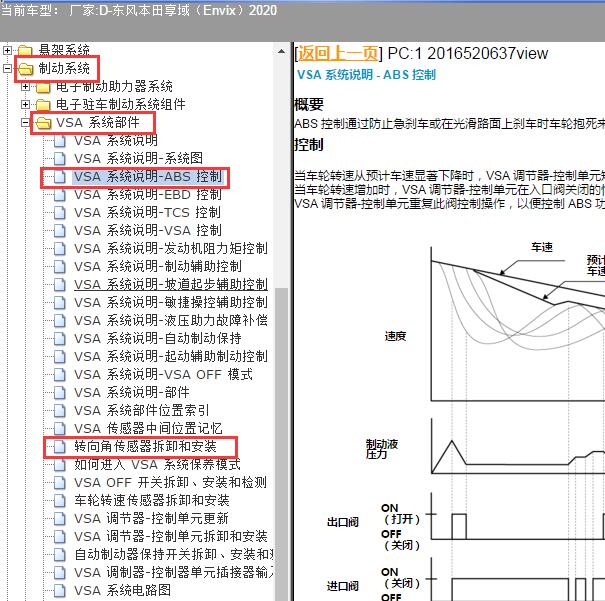Select the 制动系统 tree entry
The height and width of the screenshot is (601, 605).
click(64, 69)
